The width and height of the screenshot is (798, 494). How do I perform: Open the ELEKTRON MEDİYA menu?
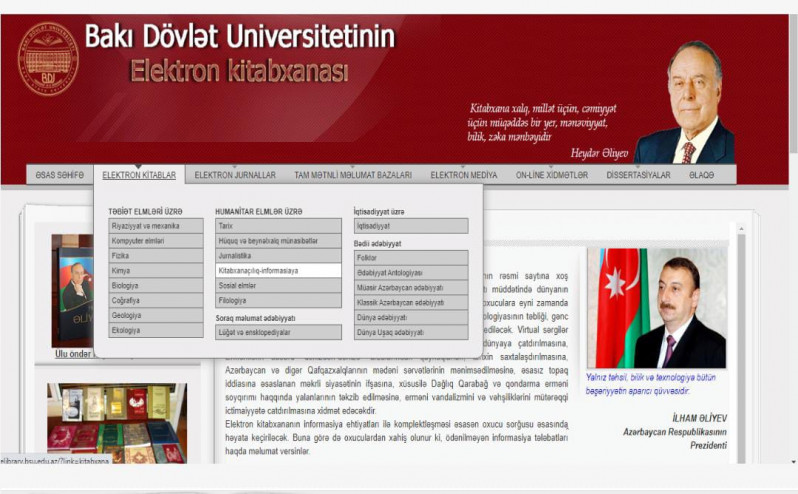click(x=464, y=175)
